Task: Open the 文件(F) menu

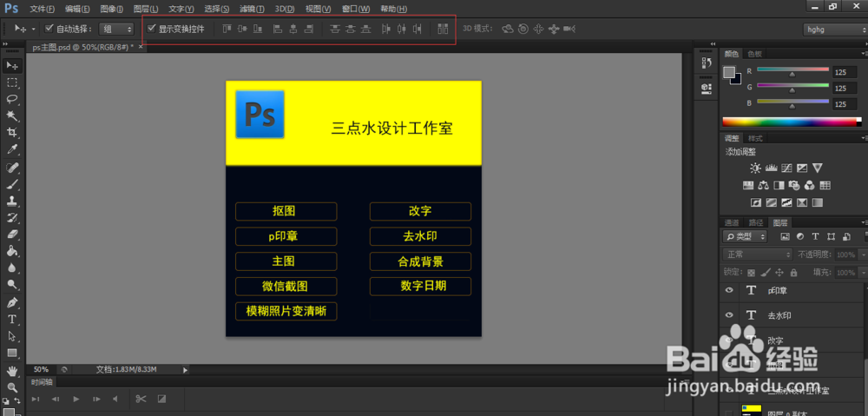Action: click(x=42, y=9)
